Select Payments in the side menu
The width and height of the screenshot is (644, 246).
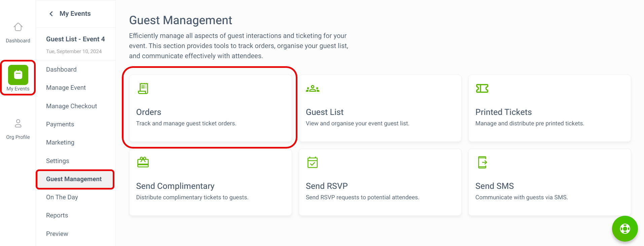click(x=60, y=124)
